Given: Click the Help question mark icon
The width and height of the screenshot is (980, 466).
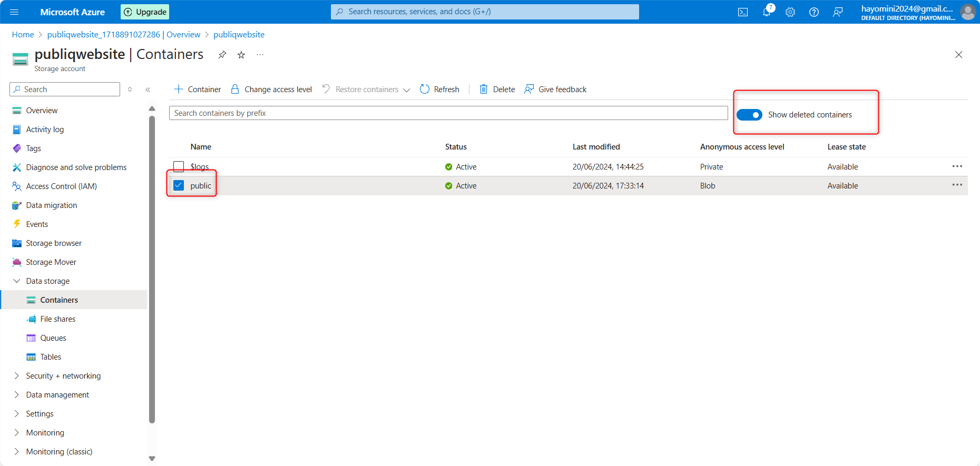Looking at the screenshot, I should [x=814, y=12].
